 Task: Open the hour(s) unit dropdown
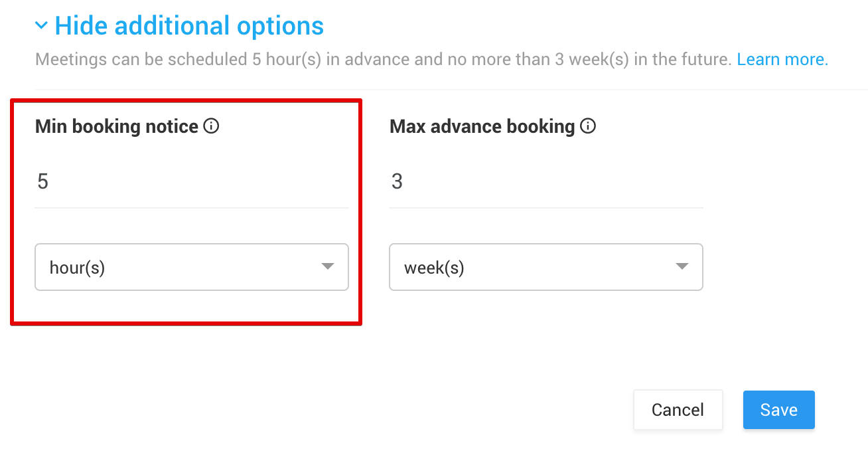click(192, 267)
